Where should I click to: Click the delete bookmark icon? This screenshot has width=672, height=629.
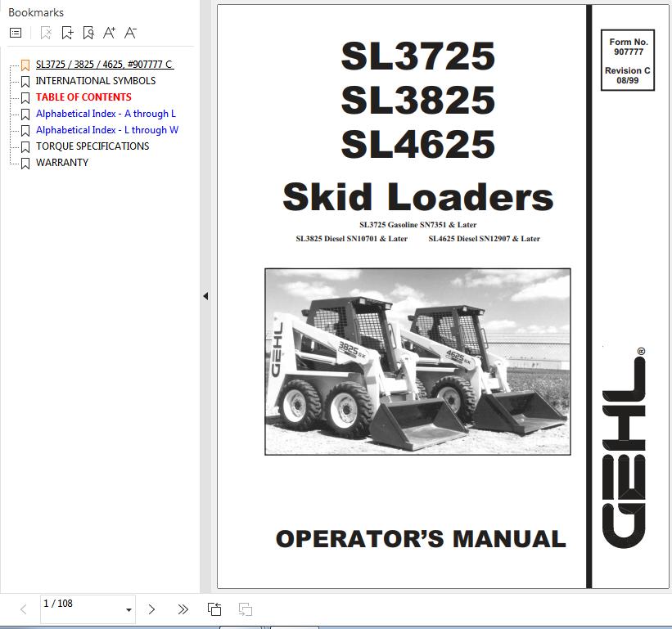[x=46, y=33]
